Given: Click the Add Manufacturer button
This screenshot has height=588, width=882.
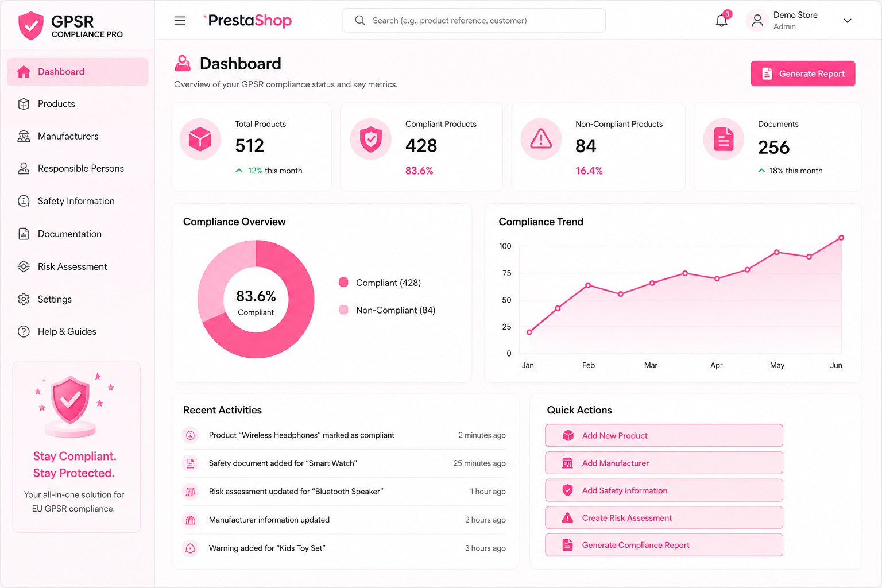Looking at the screenshot, I should click(664, 463).
